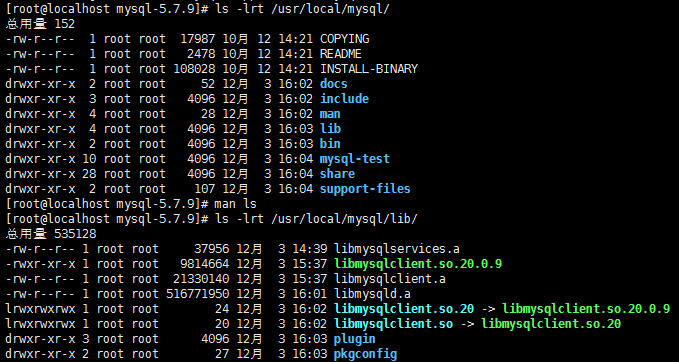This screenshot has width=679, height=362.
Task: Click timestamp 16:01 of libmysqld.a
Action: click(x=309, y=294)
